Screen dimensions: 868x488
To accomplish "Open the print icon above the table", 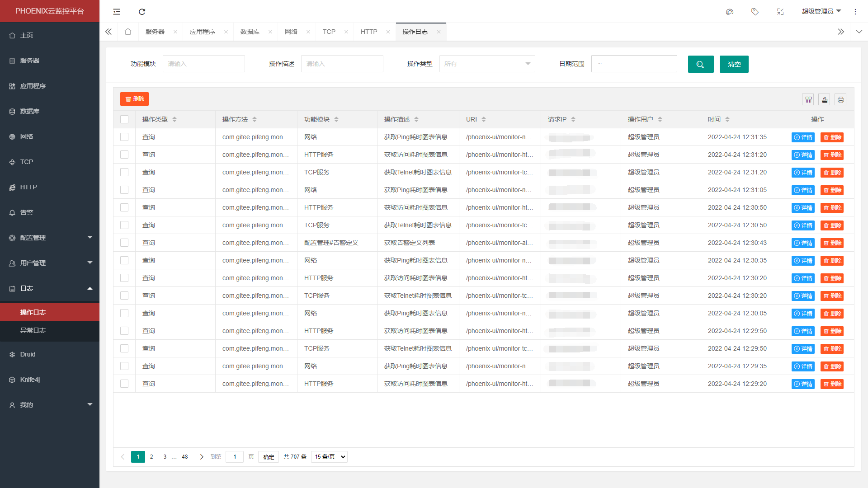I will [840, 99].
